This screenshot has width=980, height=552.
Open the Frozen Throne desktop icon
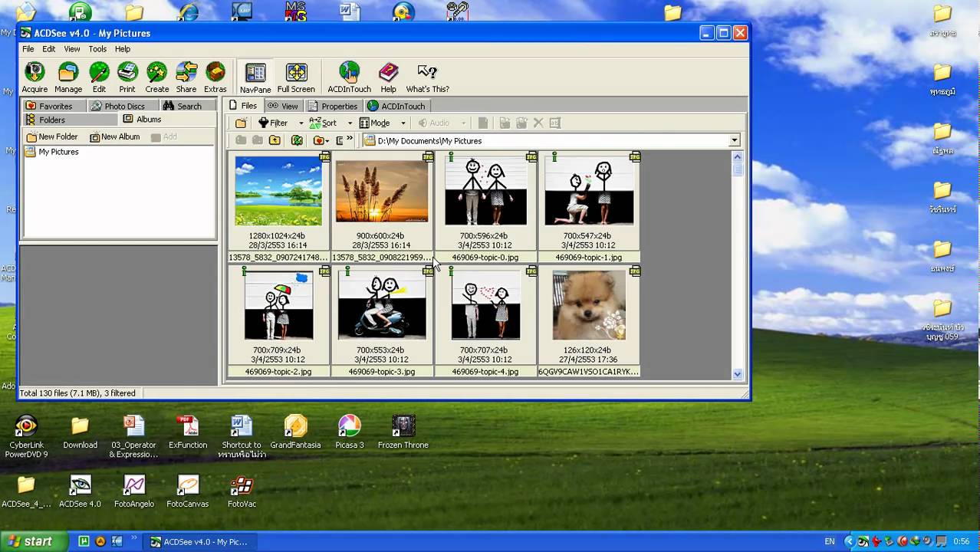pos(403,432)
